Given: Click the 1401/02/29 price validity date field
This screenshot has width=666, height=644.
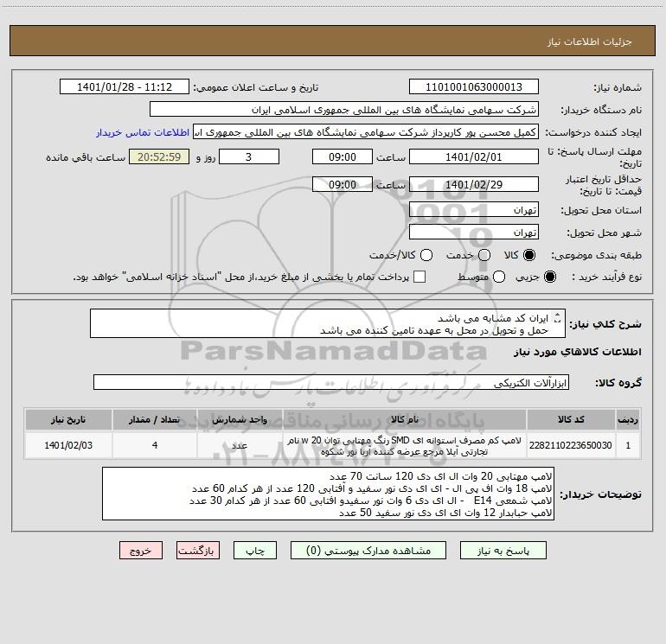Looking at the screenshot, I should pyautogui.click(x=474, y=184).
